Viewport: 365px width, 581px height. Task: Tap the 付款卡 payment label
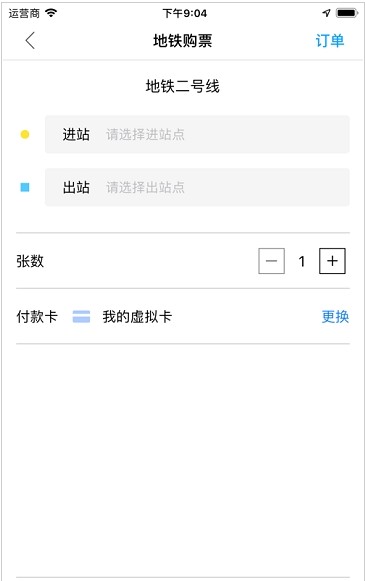(x=37, y=316)
